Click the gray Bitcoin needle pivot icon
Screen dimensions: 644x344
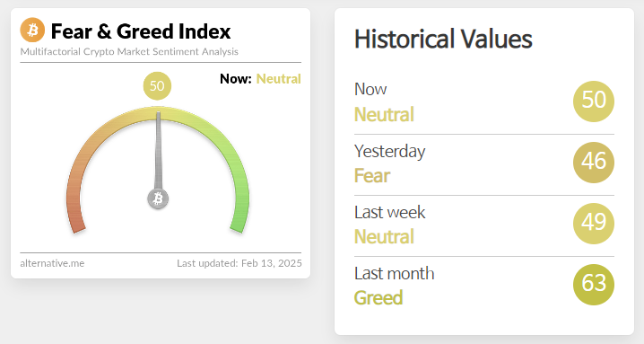(x=158, y=198)
